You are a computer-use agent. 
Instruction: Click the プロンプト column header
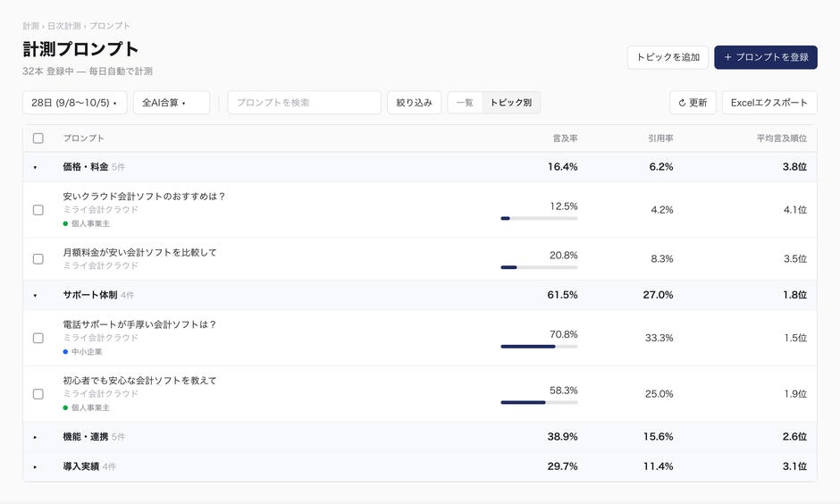coord(84,139)
